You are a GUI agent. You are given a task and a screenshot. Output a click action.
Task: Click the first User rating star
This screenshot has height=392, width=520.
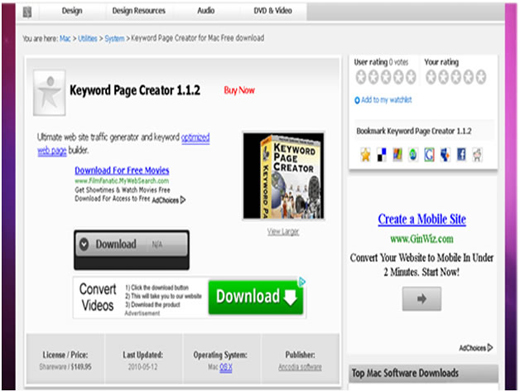(361, 77)
